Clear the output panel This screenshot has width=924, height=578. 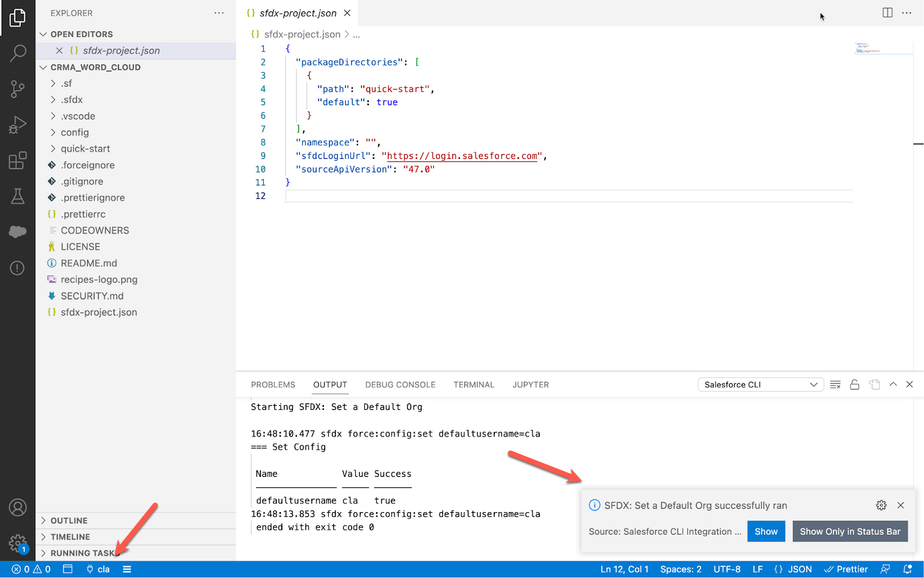[x=835, y=384]
